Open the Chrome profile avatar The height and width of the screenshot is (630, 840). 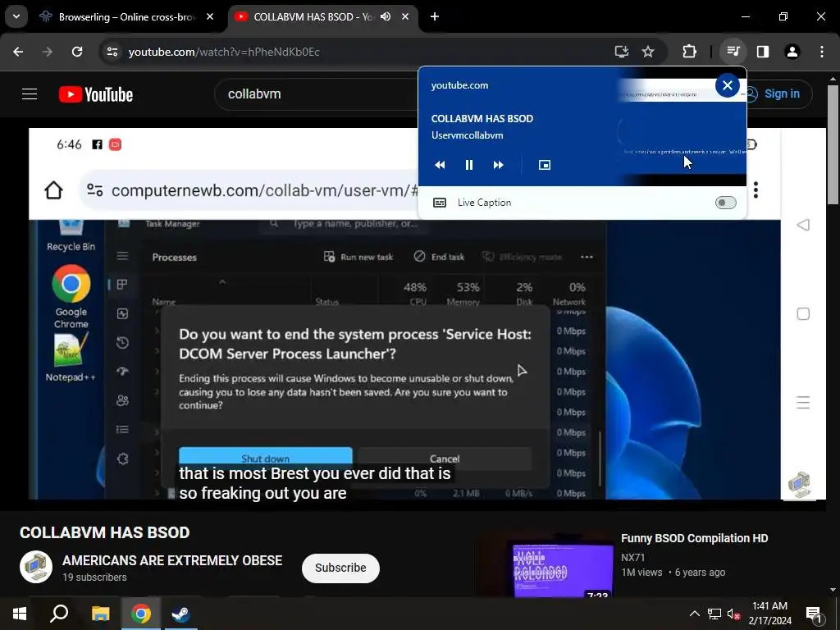click(x=792, y=52)
